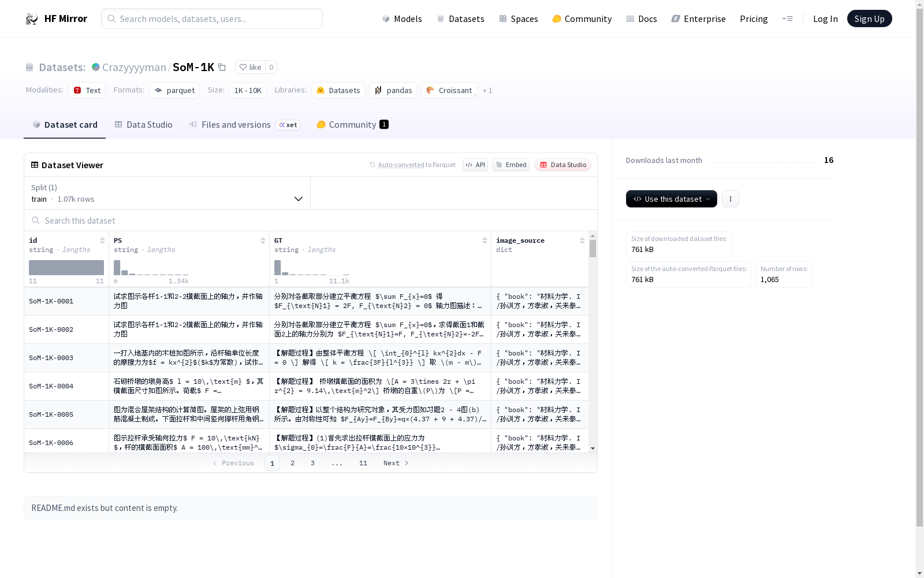
Task: Click the Text modality tag
Action: (x=87, y=90)
